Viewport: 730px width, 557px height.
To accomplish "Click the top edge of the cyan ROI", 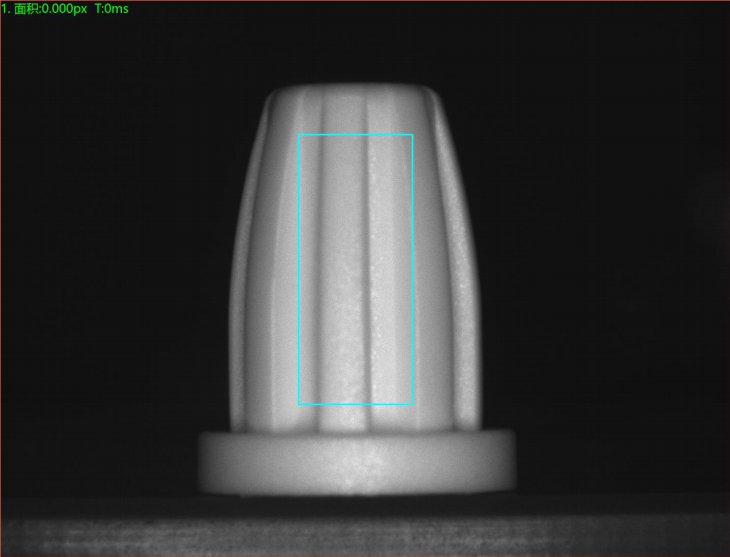I will 355,135.
